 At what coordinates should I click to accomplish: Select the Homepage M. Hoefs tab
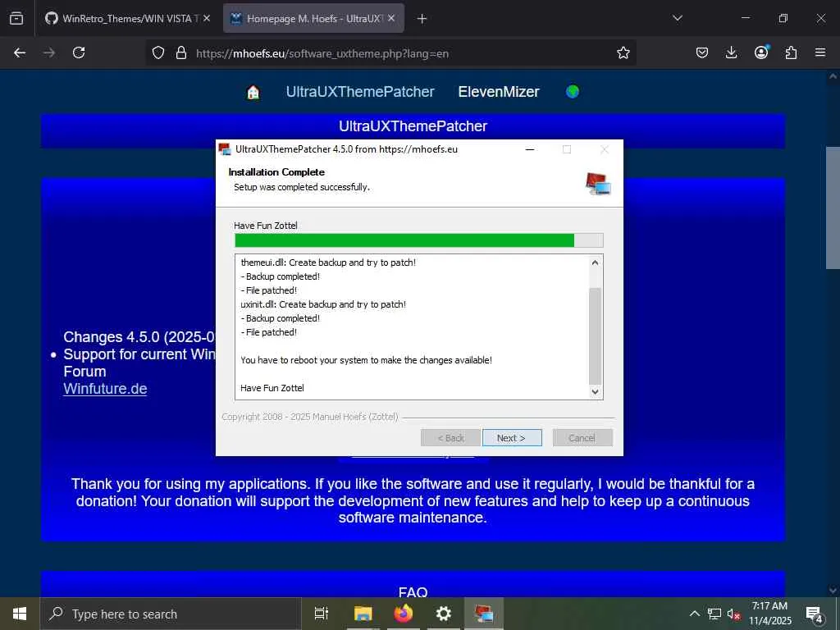coord(313,19)
